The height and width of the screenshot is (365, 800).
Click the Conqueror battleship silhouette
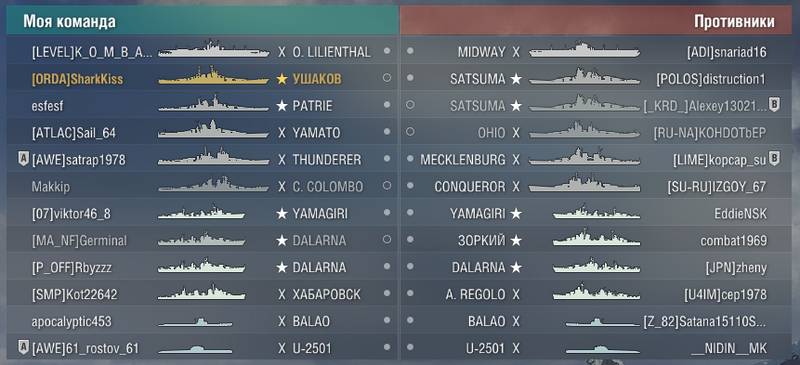click(x=584, y=184)
